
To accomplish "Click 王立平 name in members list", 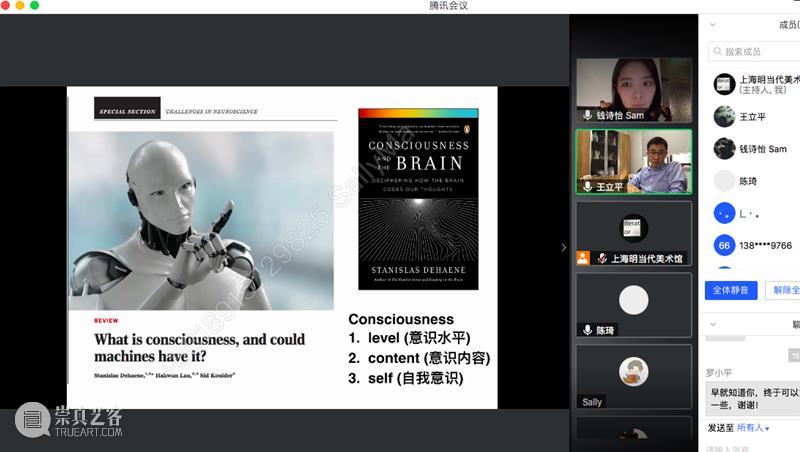I will click(x=753, y=117).
